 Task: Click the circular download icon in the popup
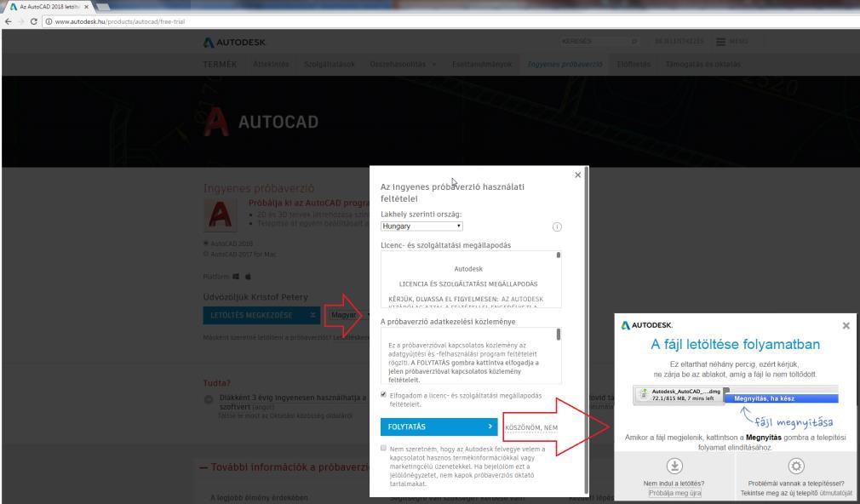click(x=674, y=467)
